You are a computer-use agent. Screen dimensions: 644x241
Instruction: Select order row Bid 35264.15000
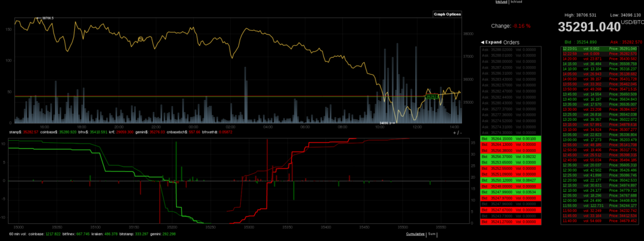pyautogui.click(x=511, y=139)
